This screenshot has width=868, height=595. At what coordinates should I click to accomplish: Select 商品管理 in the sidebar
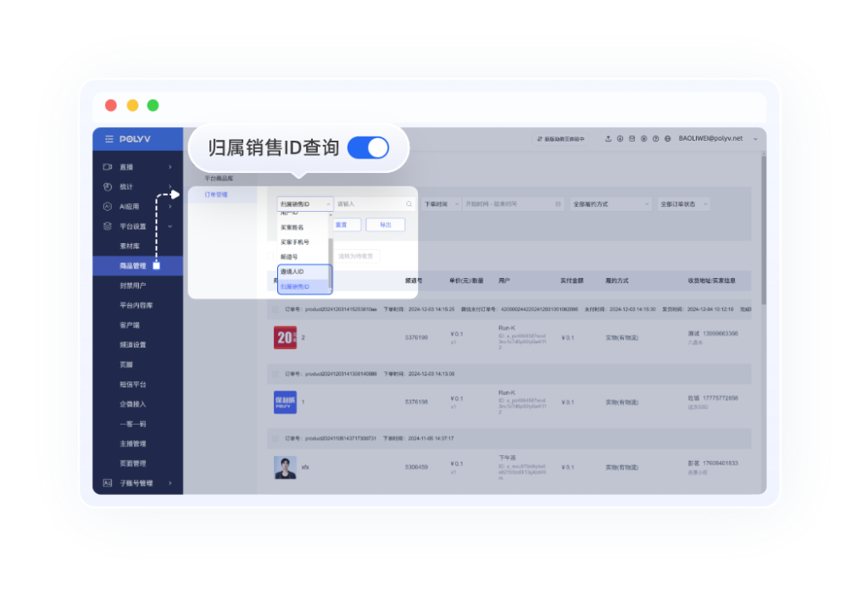[133, 266]
